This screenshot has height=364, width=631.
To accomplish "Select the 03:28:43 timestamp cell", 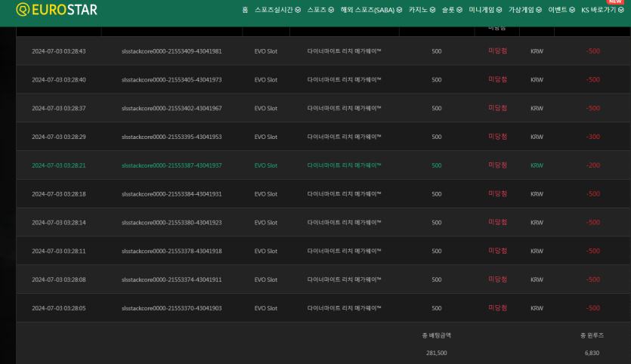I will (x=59, y=51).
